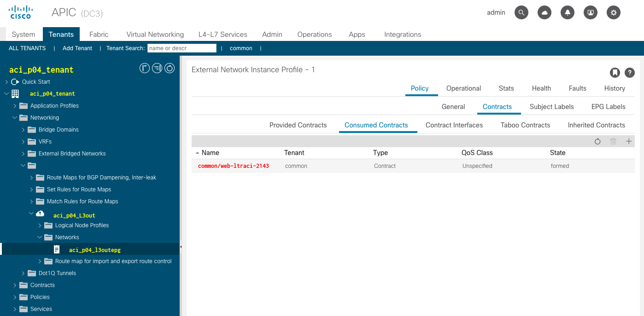Add a consumed contract with plus icon

pos(629,141)
